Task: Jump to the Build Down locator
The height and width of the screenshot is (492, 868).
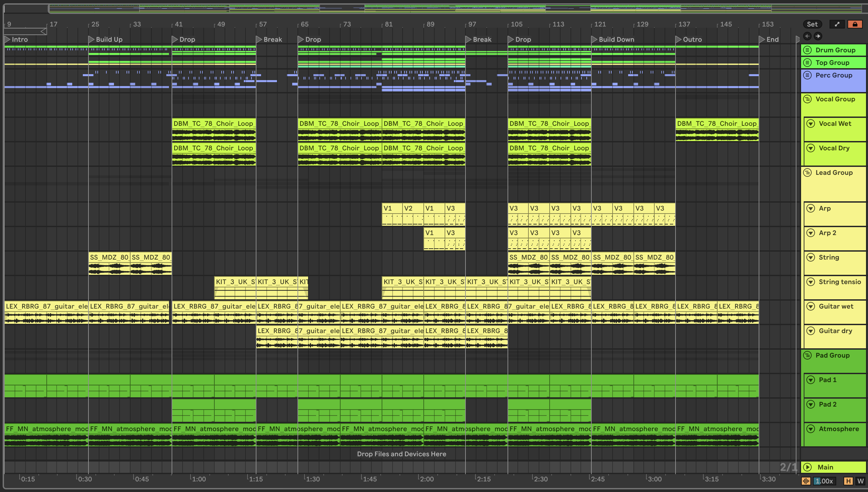Action: (613, 39)
